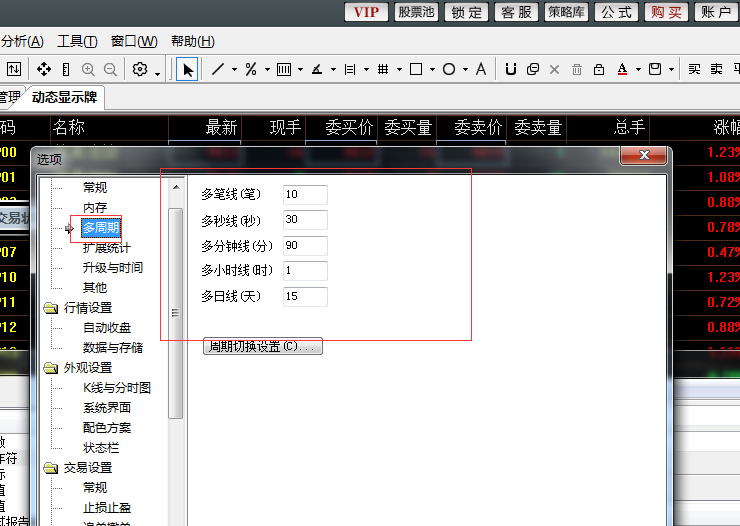Image resolution: width=740 pixels, height=526 pixels.
Task: Open dropdown arrow next to percent tool
Action: [267, 70]
